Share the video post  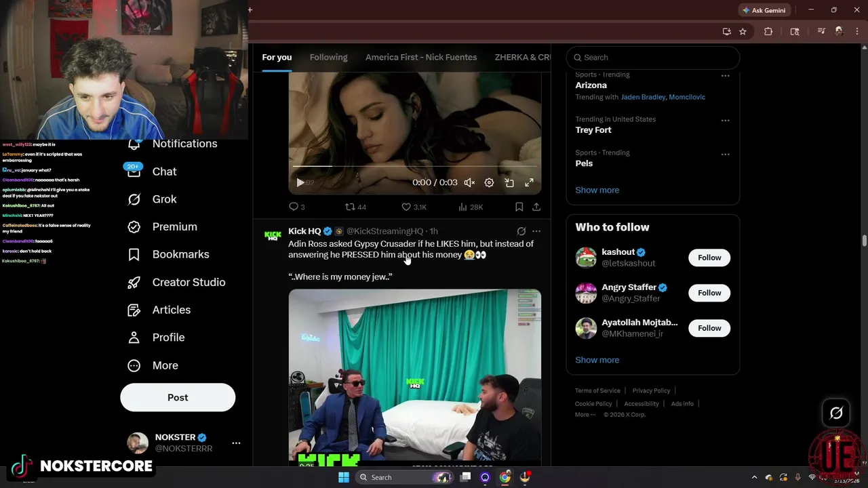point(536,207)
